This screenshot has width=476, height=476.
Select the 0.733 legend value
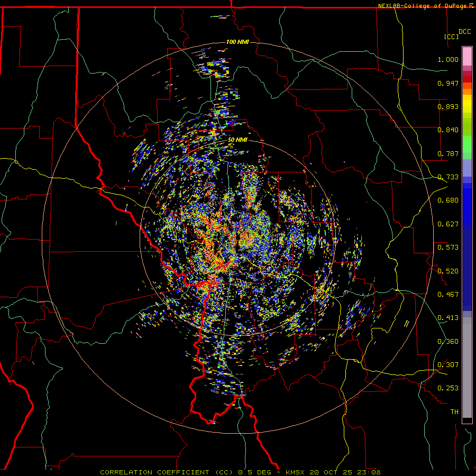[448, 177]
